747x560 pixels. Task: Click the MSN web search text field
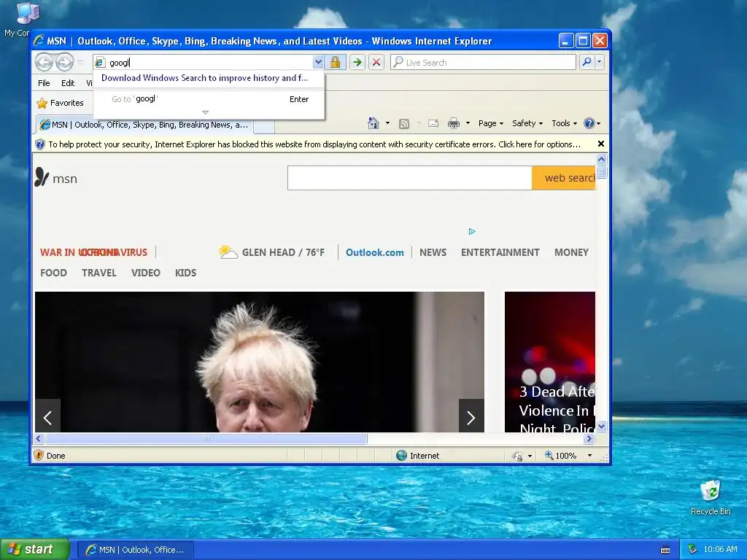coord(410,178)
